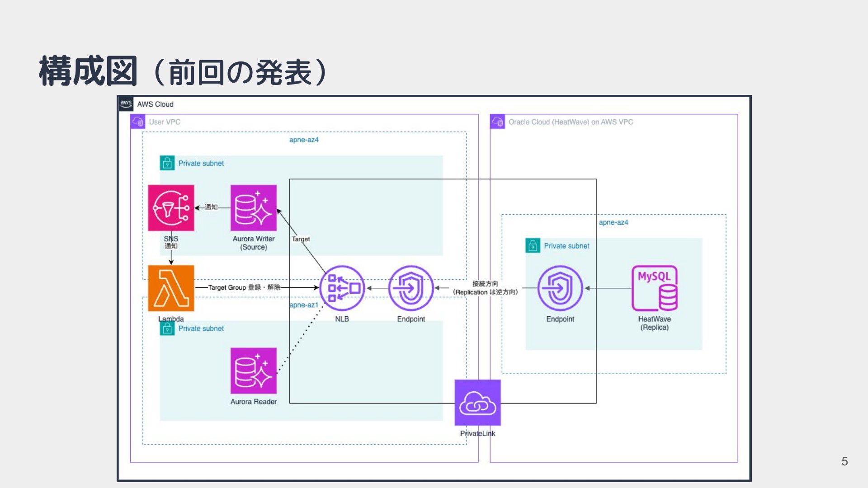Click the User VPC label

coord(165,122)
